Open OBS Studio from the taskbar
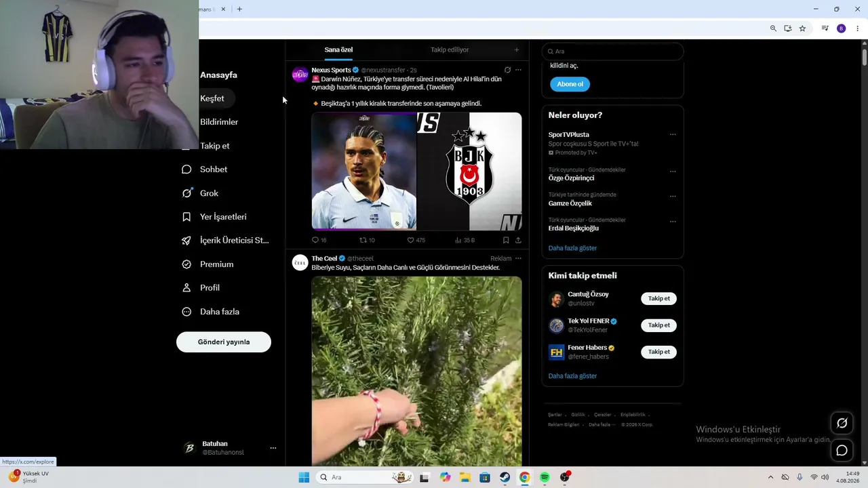The image size is (868, 488). [x=565, y=477]
